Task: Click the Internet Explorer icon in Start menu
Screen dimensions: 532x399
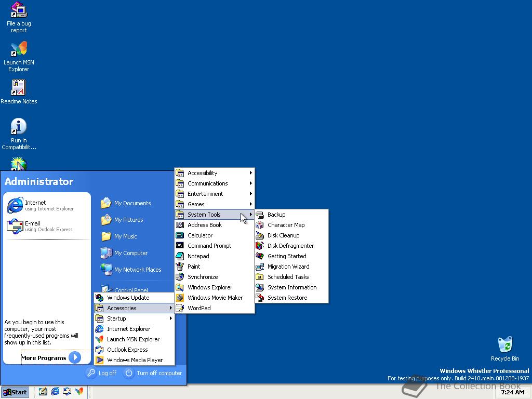Action: pyautogui.click(x=15, y=205)
